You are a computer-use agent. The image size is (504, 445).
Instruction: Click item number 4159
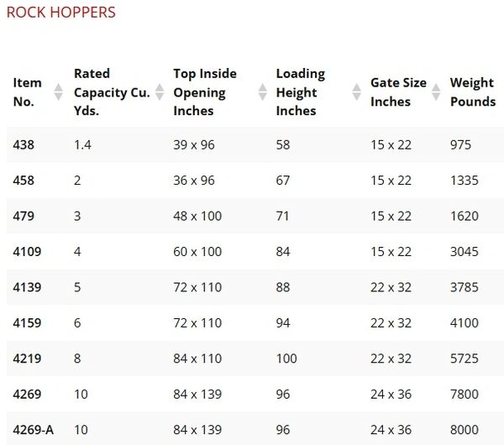coord(28,323)
